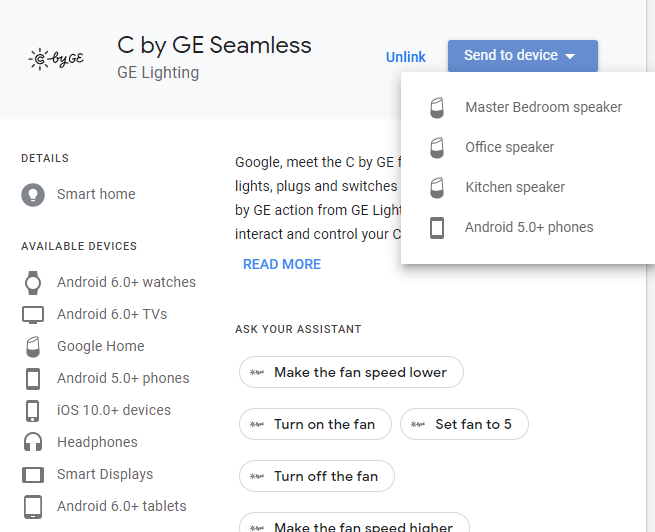655x532 pixels.
Task: Click the iOS device icon
Action: point(33,410)
